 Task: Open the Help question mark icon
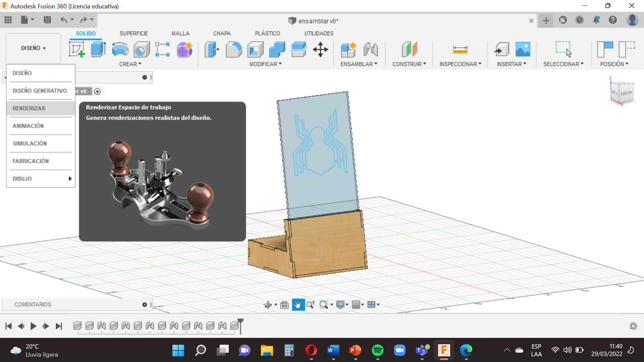[613, 20]
